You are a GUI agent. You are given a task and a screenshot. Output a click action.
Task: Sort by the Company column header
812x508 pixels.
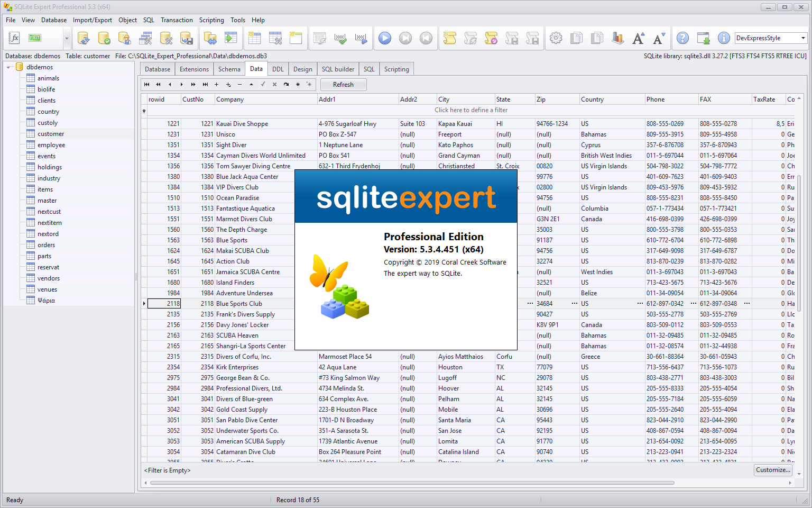pos(266,99)
